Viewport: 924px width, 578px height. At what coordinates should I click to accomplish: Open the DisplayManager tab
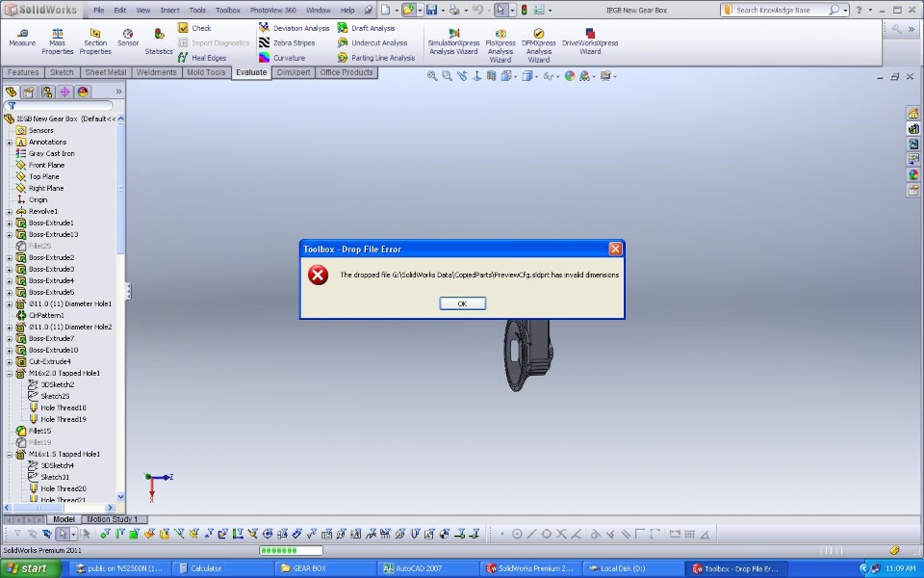point(83,92)
